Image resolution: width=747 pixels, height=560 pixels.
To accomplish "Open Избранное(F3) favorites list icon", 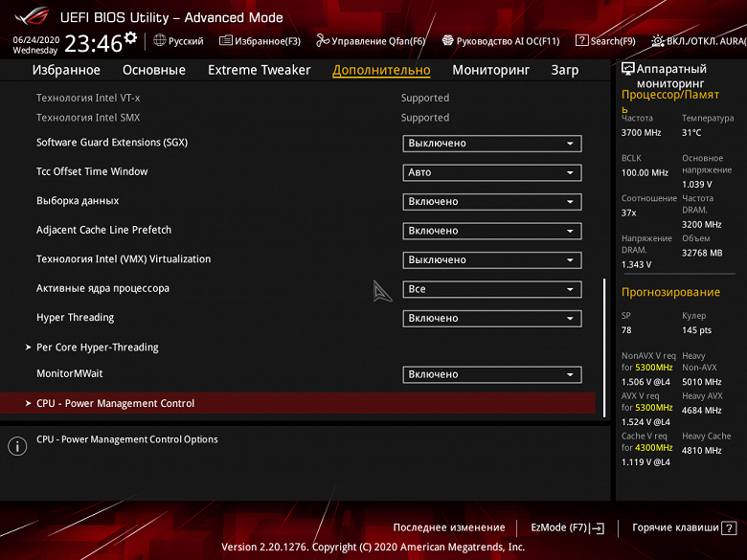I will [226, 41].
